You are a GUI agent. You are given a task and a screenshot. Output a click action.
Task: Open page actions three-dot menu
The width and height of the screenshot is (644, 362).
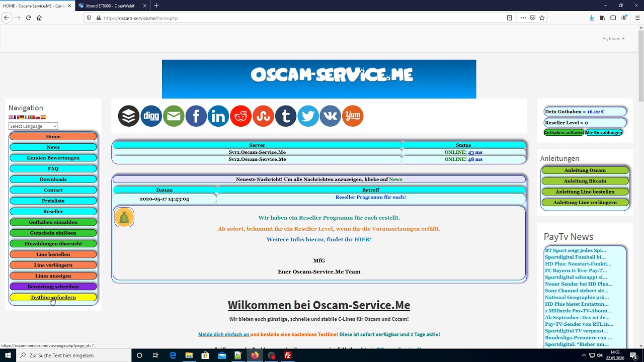523,18
